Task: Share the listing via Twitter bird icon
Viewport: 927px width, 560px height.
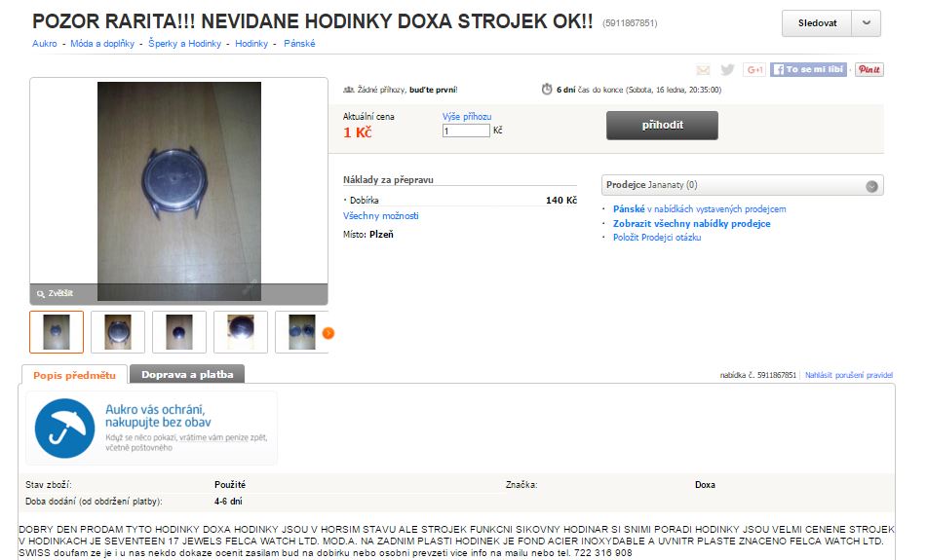Action: (727, 70)
